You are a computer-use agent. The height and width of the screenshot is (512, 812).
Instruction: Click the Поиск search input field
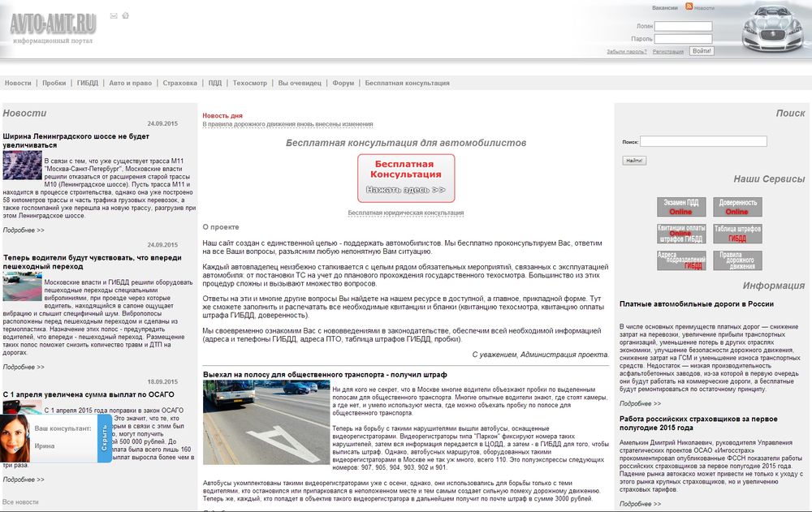coord(703,141)
